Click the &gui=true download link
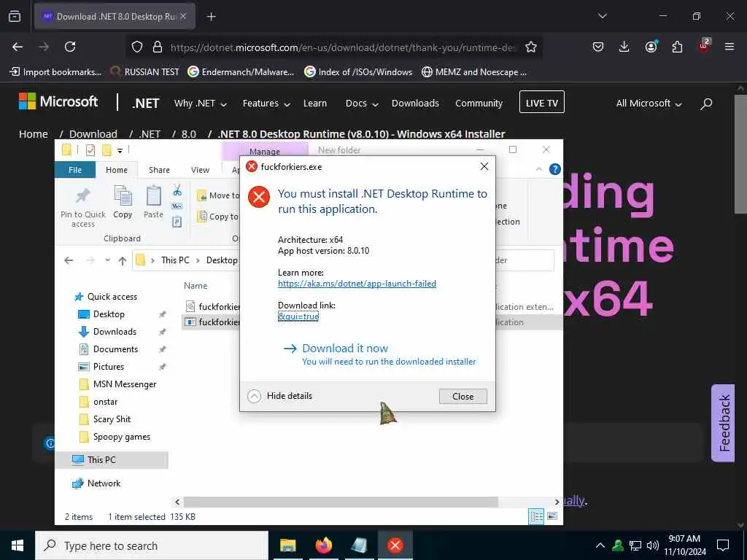The width and height of the screenshot is (747, 560). pos(298,316)
